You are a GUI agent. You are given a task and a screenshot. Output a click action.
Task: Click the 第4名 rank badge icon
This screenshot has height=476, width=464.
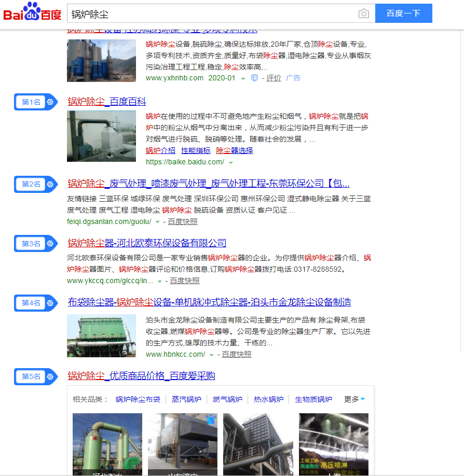tap(36, 303)
